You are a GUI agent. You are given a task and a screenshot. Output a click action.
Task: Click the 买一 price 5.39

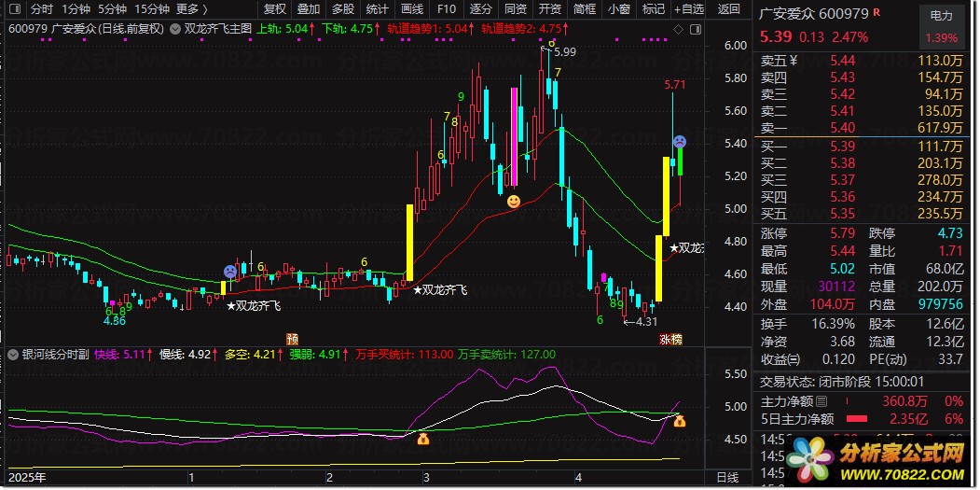[x=843, y=147]
